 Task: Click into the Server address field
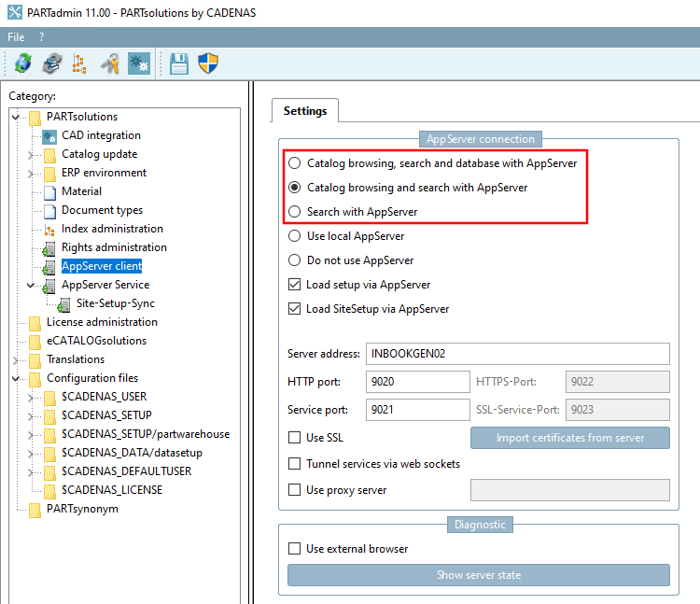tap(518, 354)
